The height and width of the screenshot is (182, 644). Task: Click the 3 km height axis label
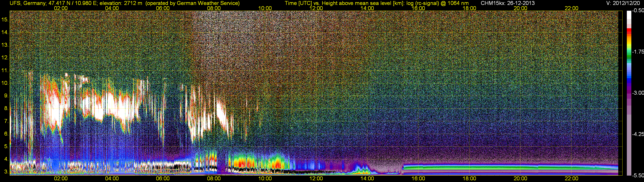click(6, 172)
